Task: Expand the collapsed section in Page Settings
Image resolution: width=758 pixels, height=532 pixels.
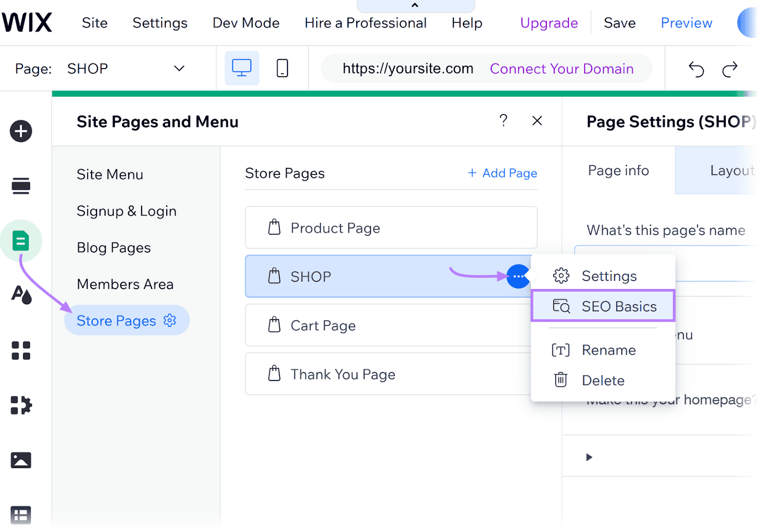Action: coord(589,457)
